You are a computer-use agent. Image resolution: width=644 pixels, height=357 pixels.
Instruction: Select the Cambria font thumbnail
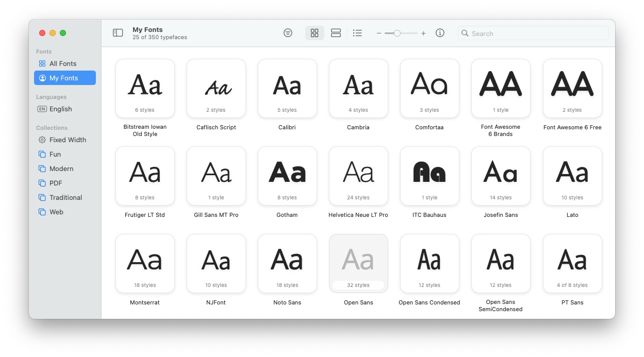point(358,88)
